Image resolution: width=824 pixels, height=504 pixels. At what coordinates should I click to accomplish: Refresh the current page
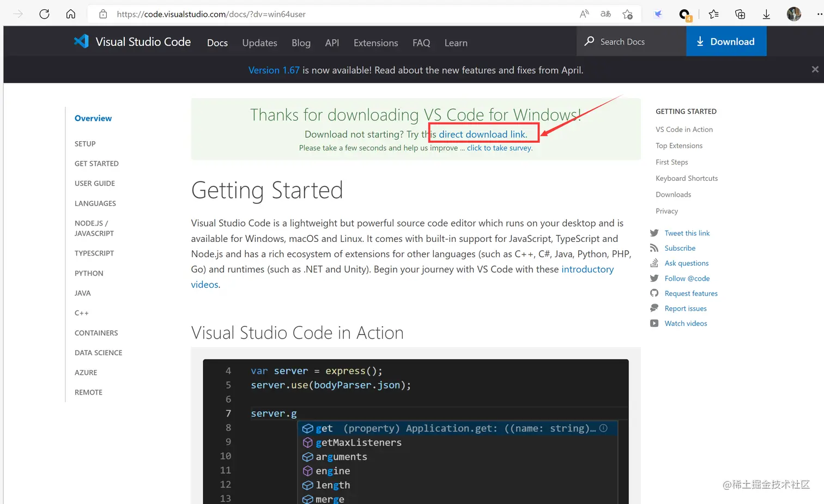pyautogui.click(x=44, y=14)
